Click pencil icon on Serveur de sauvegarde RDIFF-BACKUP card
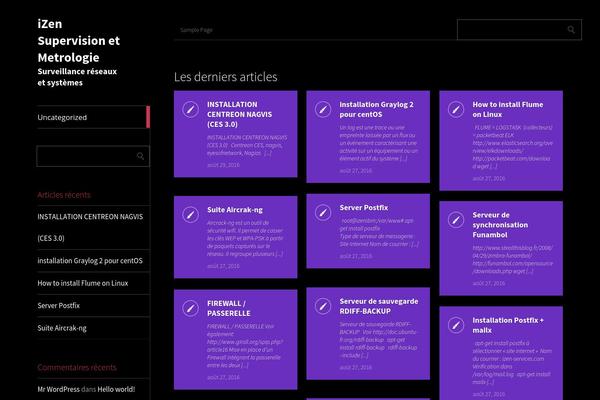600x400 pixels. click(323, 306)
